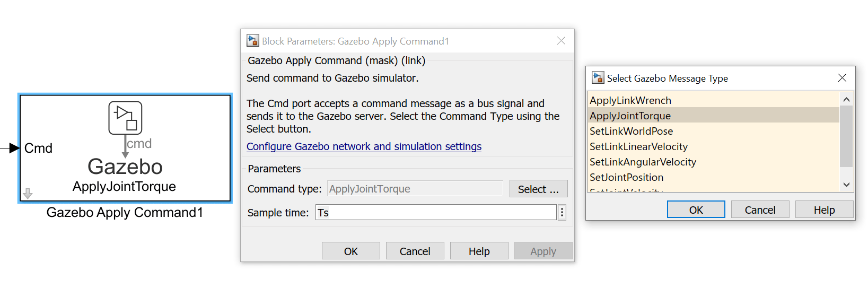Viewport: 868px width, 297px height.
Task: Click the Block Parameters dialog title icon
Action: tap(253, 41)
